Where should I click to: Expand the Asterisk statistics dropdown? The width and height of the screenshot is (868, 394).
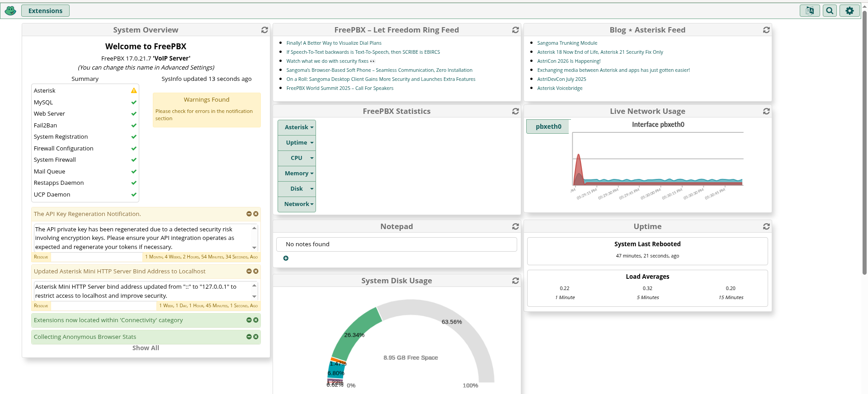297,127
